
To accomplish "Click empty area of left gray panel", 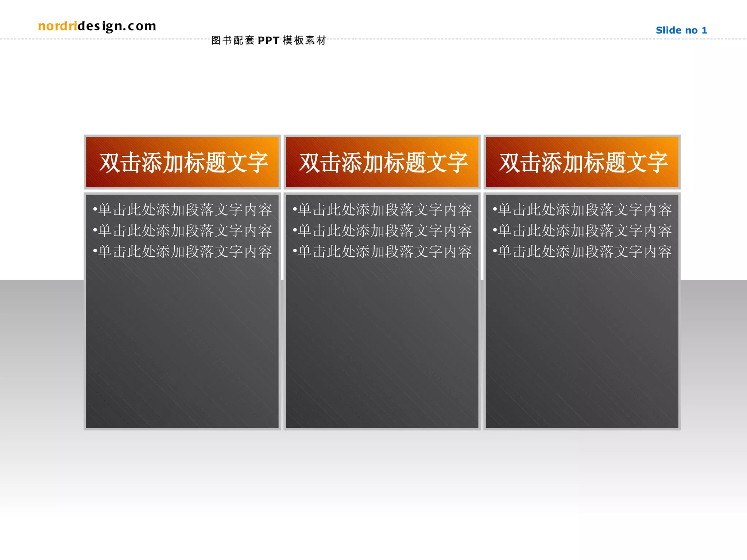I will [182, 346].
